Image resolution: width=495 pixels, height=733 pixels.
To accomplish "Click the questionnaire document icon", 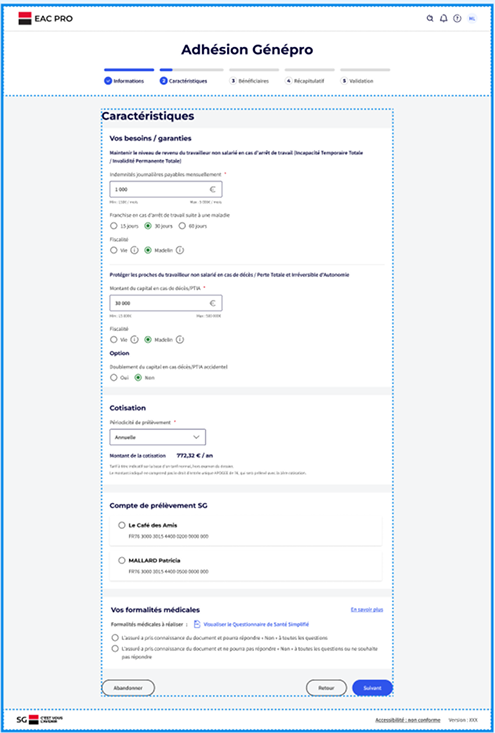I will pos(197,624).
